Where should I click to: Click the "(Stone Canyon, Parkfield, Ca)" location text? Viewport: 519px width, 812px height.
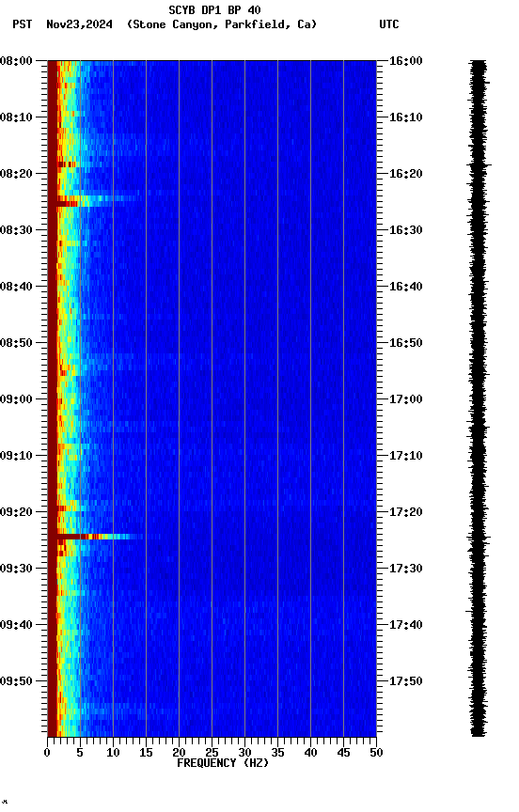click(222, 24)
